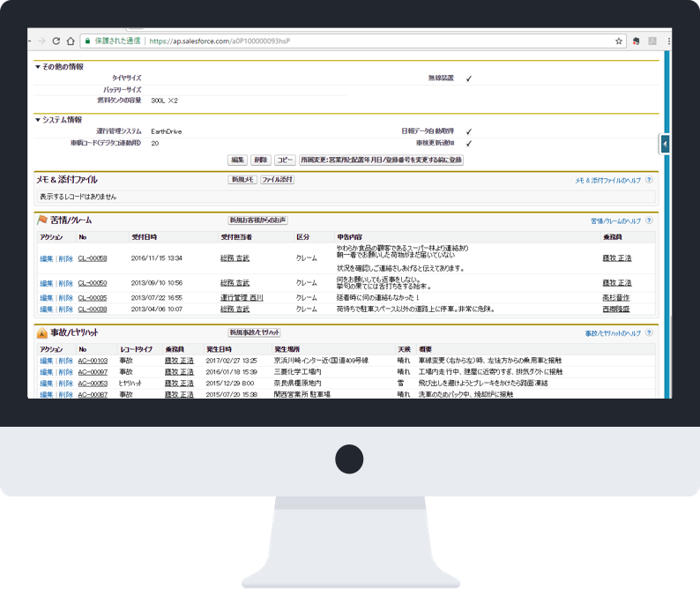This screenshot has width=700, height=589.
Task: Click the forward navigation arrow
Action: (41, 41)
